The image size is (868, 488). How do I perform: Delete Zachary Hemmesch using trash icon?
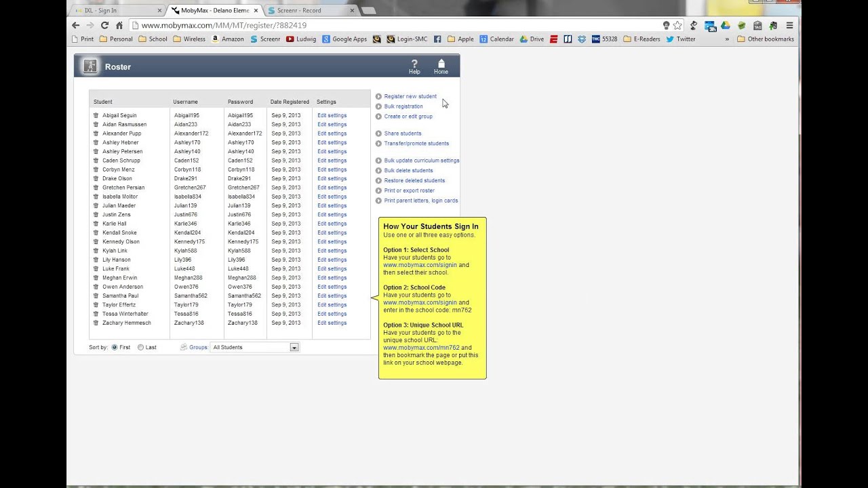(96, 323)
